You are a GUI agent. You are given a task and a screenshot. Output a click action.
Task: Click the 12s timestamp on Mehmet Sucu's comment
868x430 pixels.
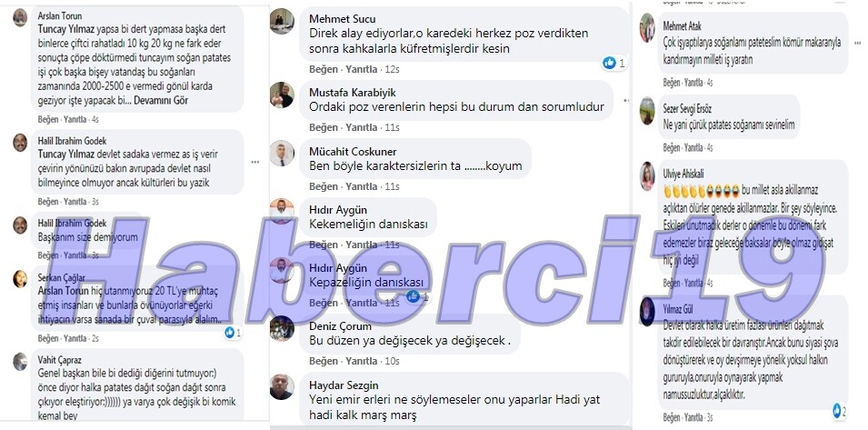[392, 69]
